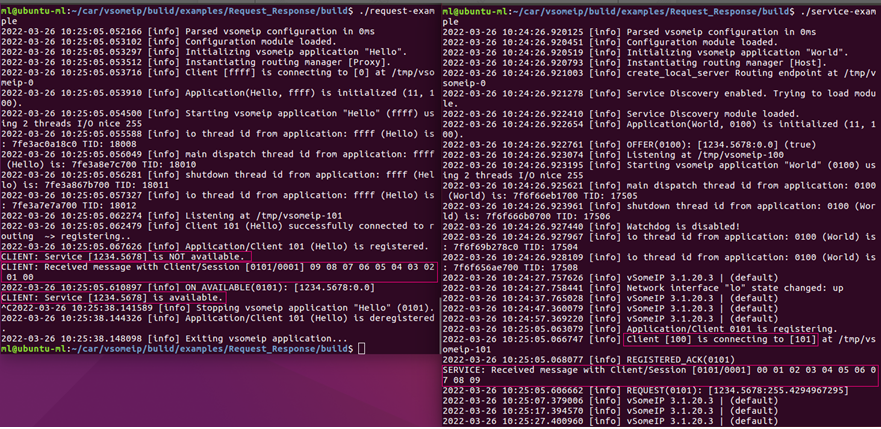Screen dimensions: 881x429
Task: Click 'Stopping vsomeip application "Hello" (0101)' line
Action: [218, 308]
